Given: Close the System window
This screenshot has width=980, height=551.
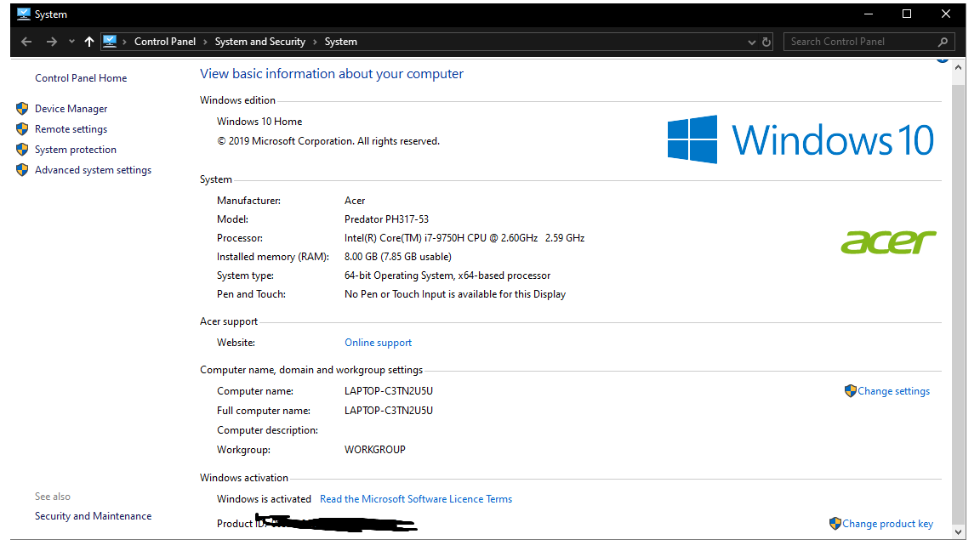Looking at the screenshot, I should tap(946, 14).
